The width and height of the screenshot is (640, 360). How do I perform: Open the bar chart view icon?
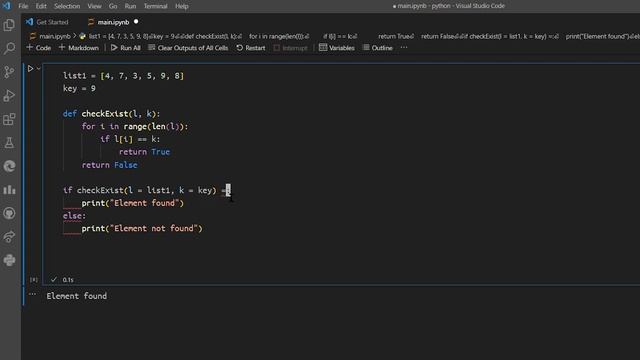pos(9,190)
